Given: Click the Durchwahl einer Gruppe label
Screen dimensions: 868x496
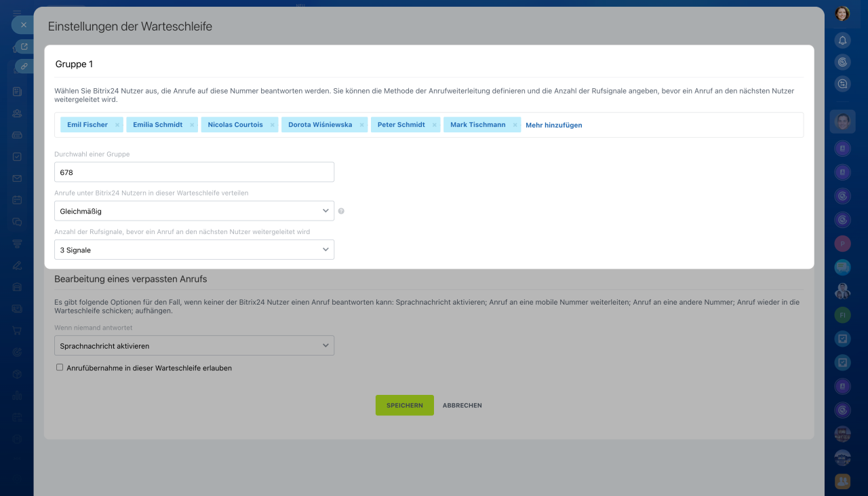Looking at the screenshot, I should coord(92,154).
